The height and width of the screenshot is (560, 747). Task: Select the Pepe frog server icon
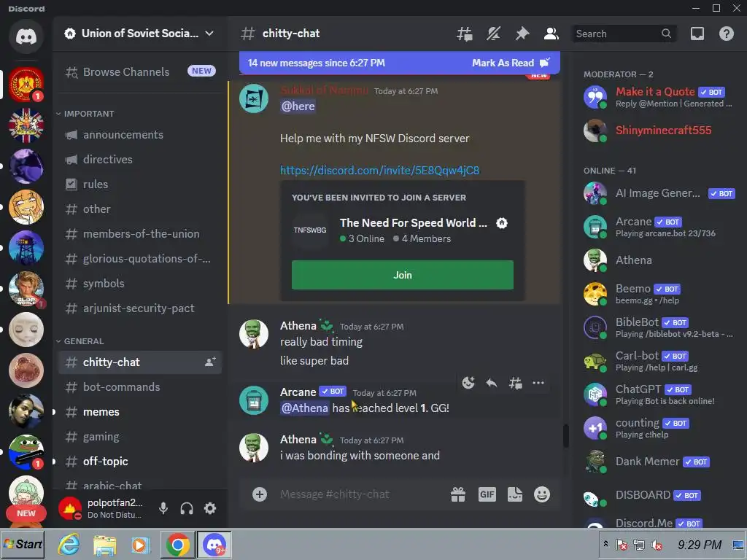tap(26, 452)
